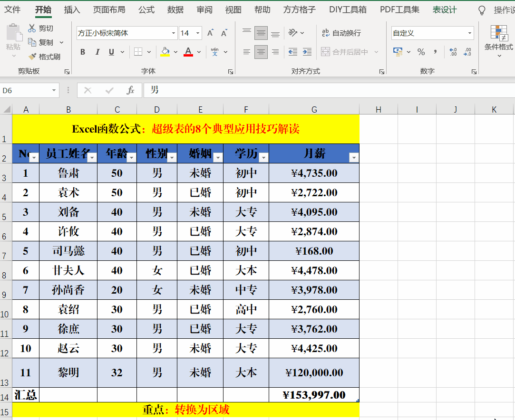Switch to the 页面布局 tab
Screen dimensions: 515x420
(109, 10)
